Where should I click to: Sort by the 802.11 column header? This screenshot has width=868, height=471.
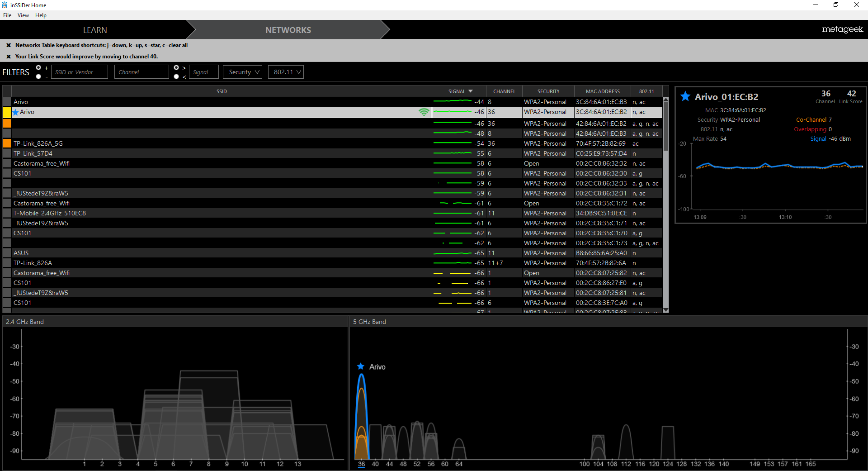646,91
